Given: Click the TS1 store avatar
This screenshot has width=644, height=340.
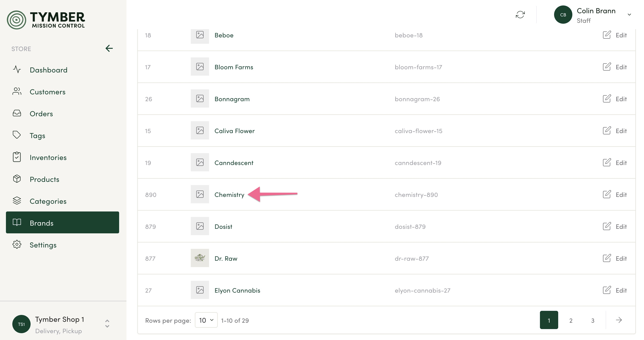Looking at the screenshot, I should point(21,324).
